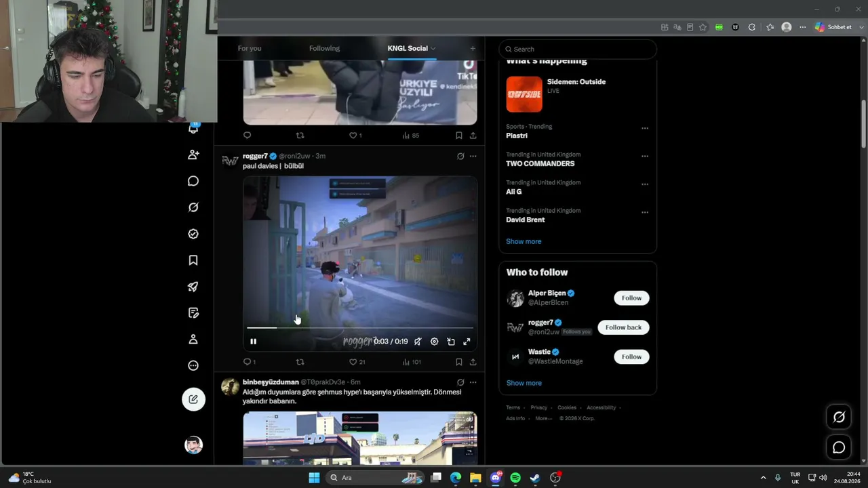
Task: Enter fullscreen for the rogger7 video
Action: point(467,342)
